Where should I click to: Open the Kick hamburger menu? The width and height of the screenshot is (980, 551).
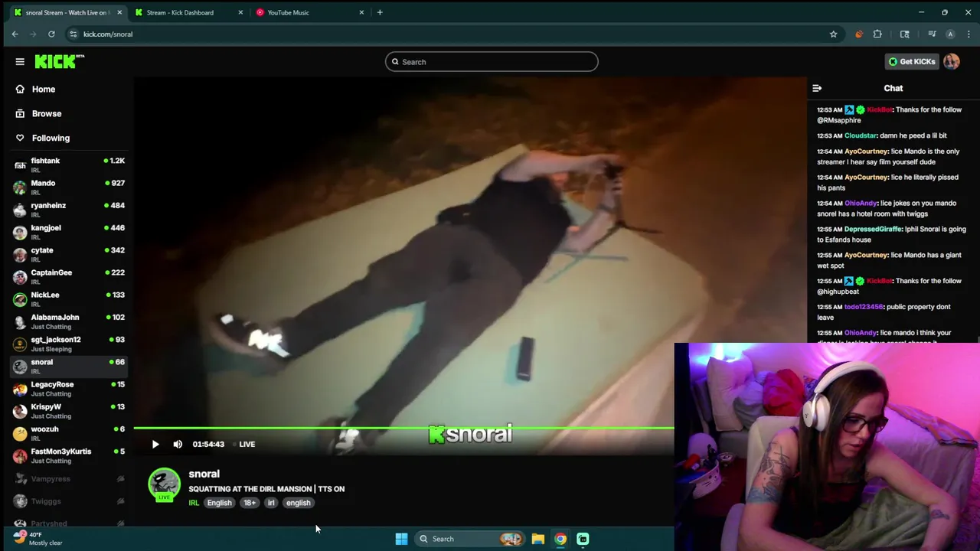20,62
